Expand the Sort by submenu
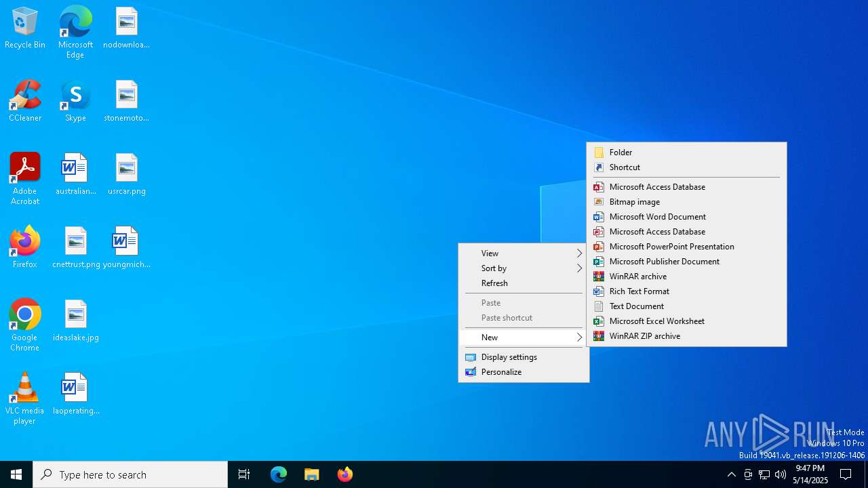 [524, 268]
